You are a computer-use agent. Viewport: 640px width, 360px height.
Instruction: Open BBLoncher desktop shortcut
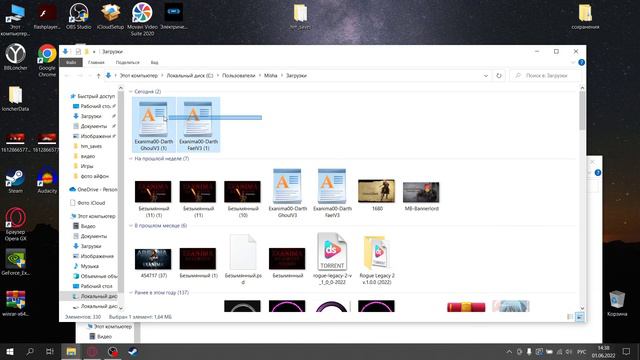point(16,57)
